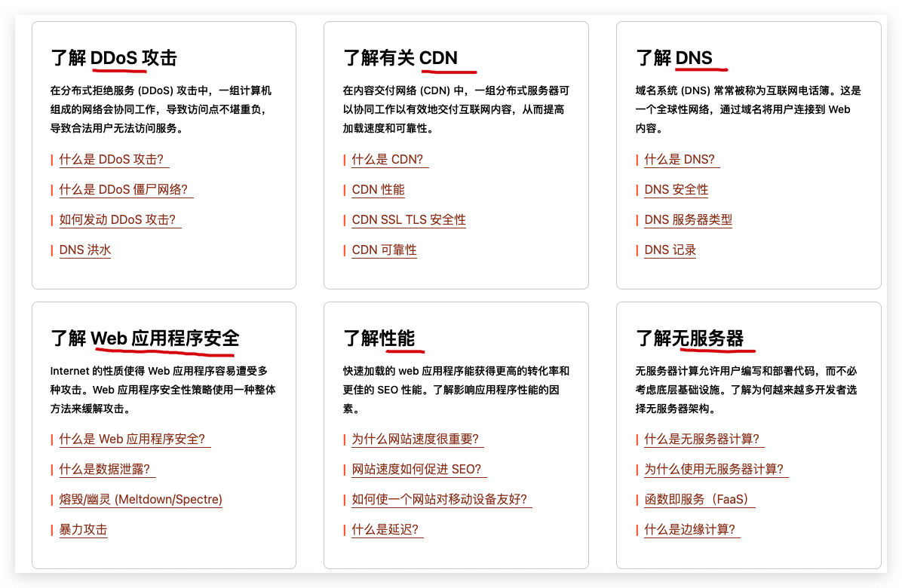The image size is (902, 588).
Task: Click the CDN 性能 link
Action: click(379, 190)
